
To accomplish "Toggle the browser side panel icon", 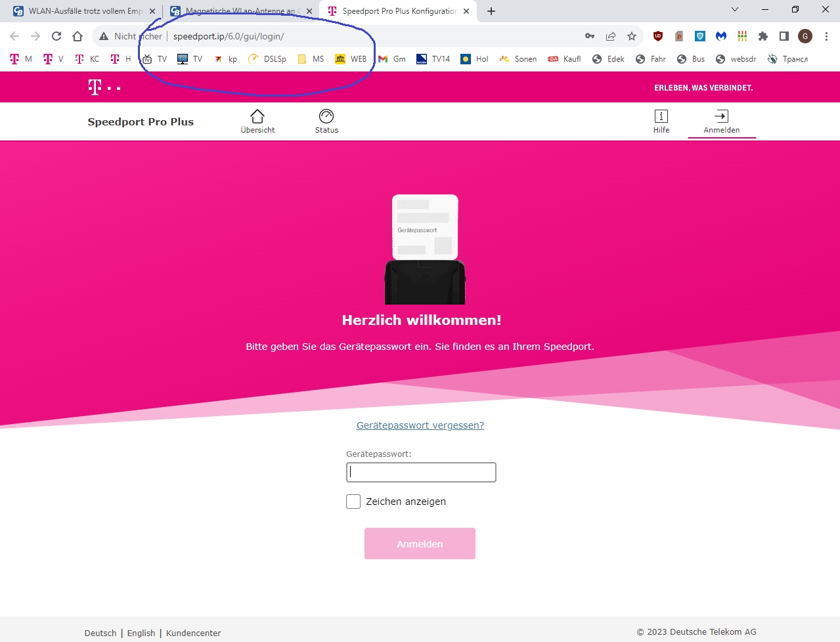I will 784,36.
